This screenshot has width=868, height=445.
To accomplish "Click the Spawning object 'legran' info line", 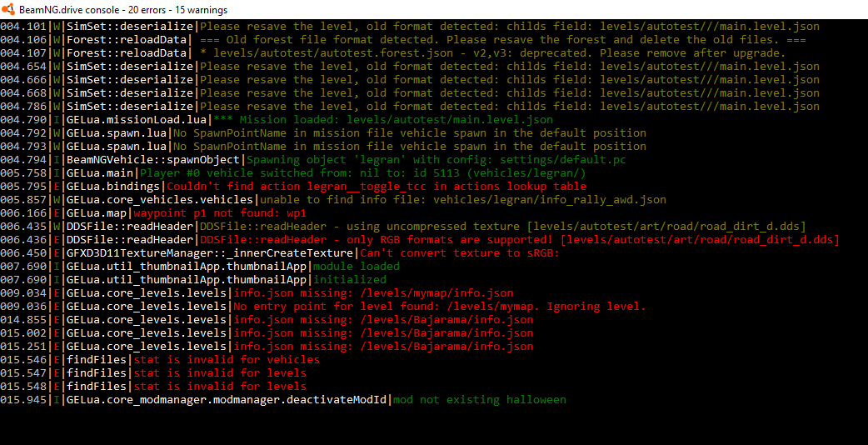I will click(x=313, y=159).
